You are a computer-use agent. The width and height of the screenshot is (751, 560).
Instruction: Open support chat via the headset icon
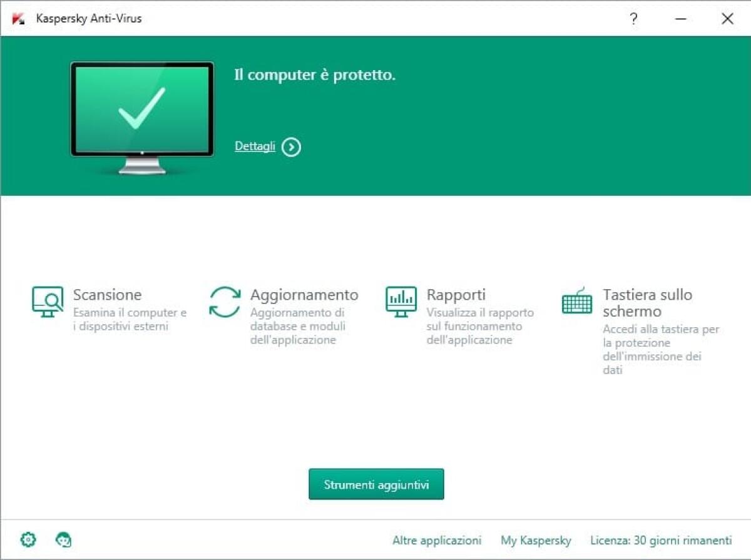63,539
